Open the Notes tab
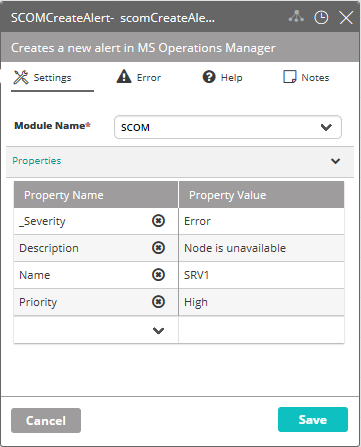This screenshot has width=361, height=447. (306, 77)
